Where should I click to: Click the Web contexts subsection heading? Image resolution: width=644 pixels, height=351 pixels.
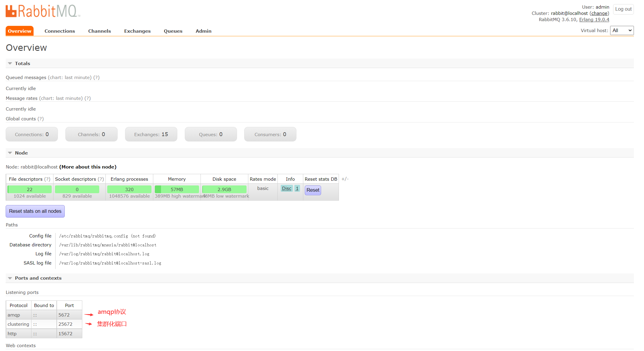pos(21,346)
